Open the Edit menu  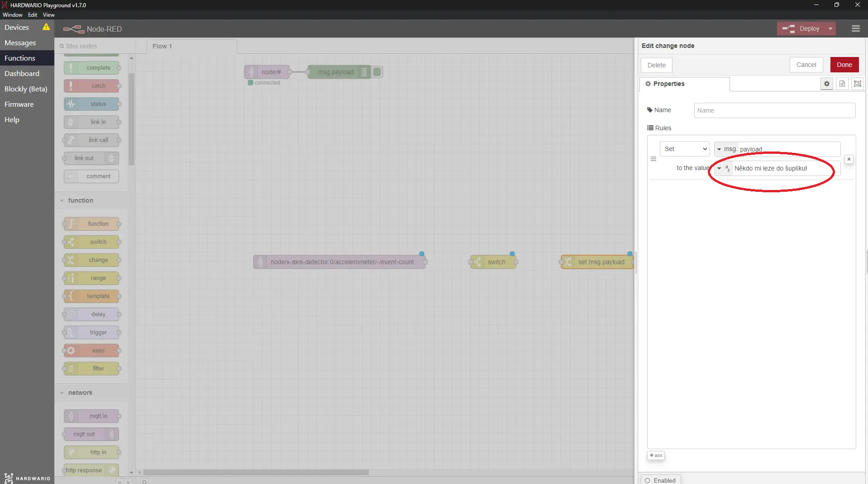pos(33,15)
